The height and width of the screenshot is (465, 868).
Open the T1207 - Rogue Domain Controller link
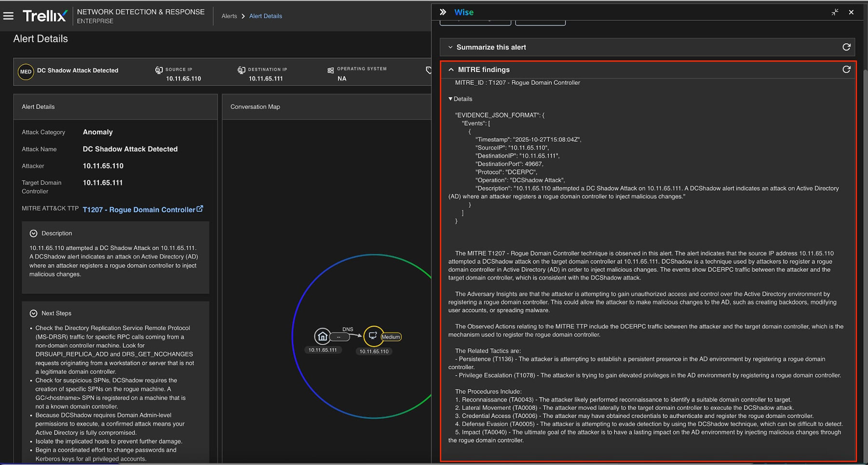pos(138,210)
